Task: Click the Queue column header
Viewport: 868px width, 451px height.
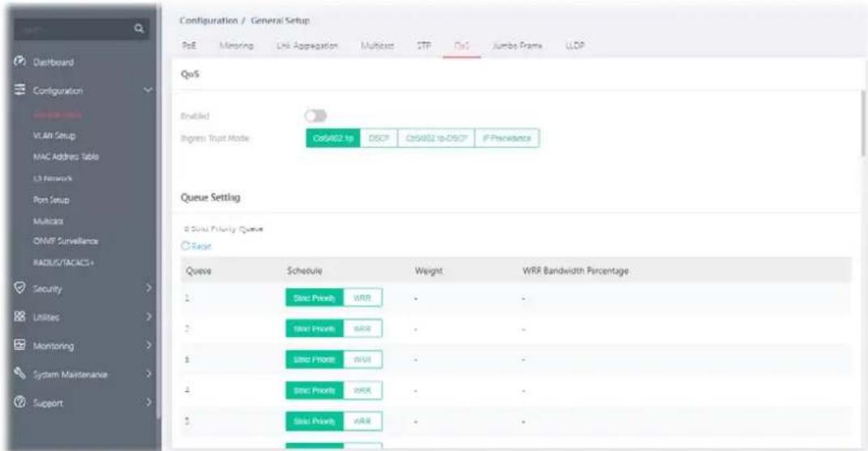Action: pyautogui.click(x=199, y=271)
